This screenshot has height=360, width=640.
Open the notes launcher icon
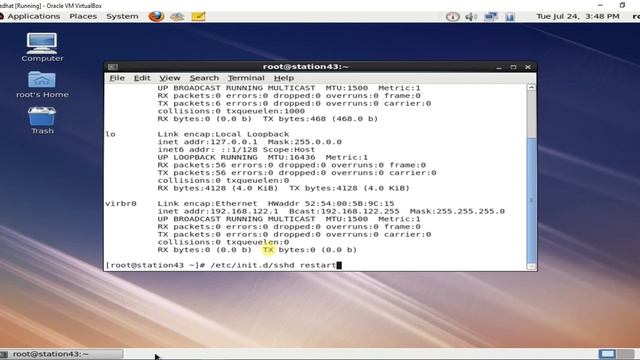pyautogui.click(x=198, y=17)
